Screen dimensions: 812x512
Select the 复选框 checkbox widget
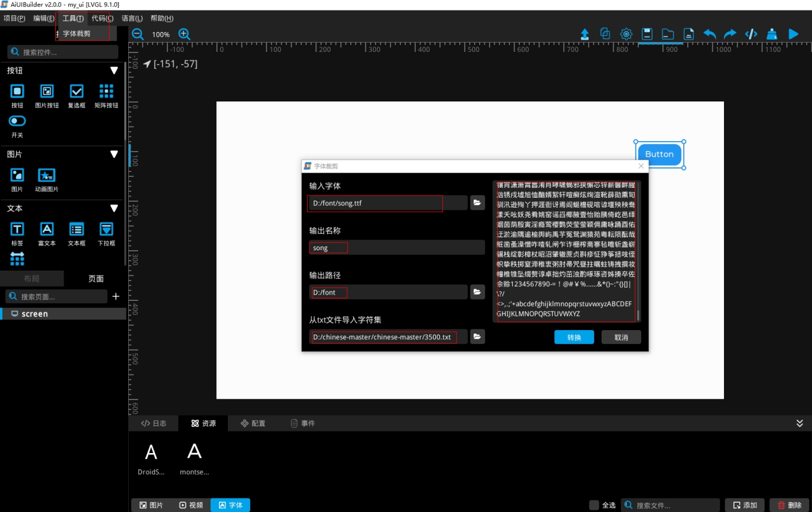(x=76, y=96)
